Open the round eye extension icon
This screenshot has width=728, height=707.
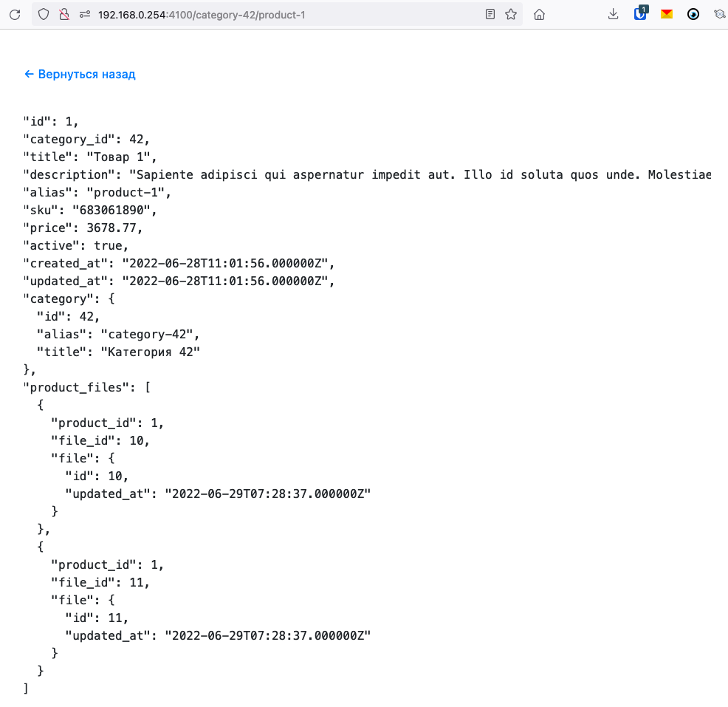tap(693, 14)
